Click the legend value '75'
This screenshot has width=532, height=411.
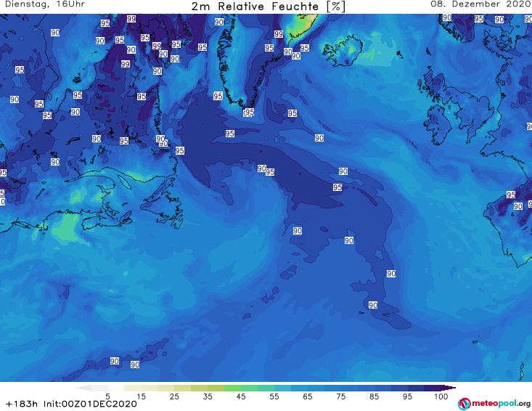click(340, 396)
